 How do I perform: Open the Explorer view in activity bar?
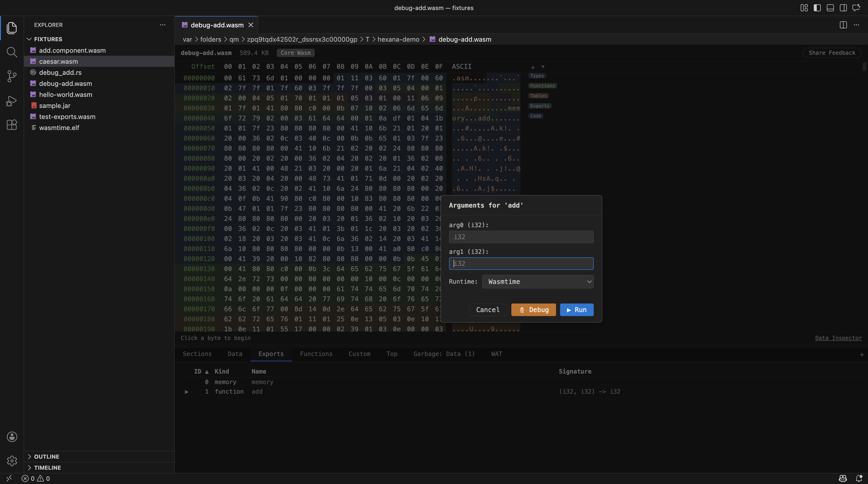pos(12,28)
